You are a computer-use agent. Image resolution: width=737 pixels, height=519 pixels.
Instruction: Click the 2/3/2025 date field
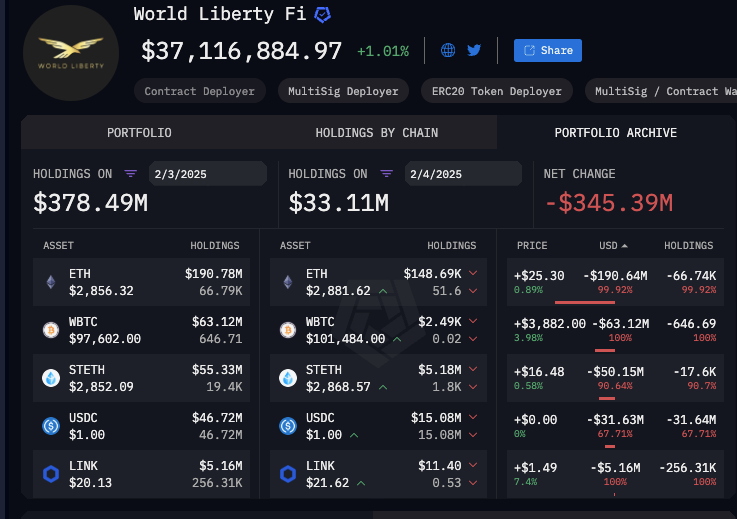(x=208, y=174)
